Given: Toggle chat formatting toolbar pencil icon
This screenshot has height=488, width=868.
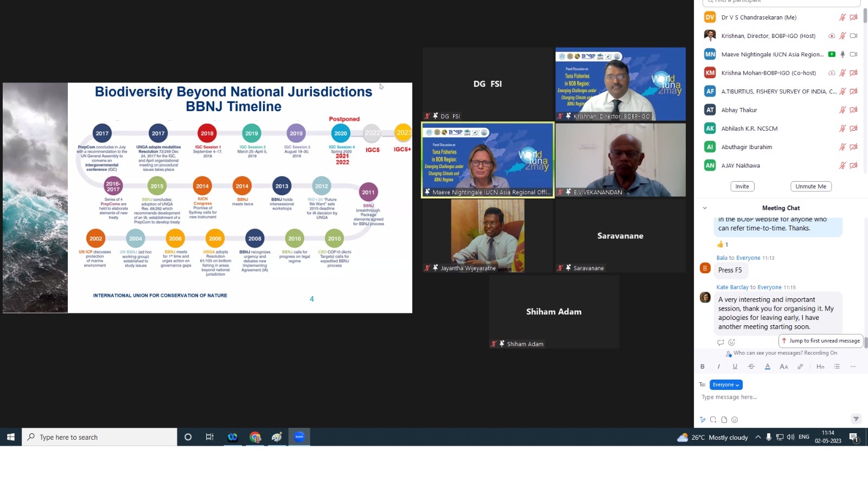Looking at the screenshot, I should pyautogui.click(x=703, y=420).
